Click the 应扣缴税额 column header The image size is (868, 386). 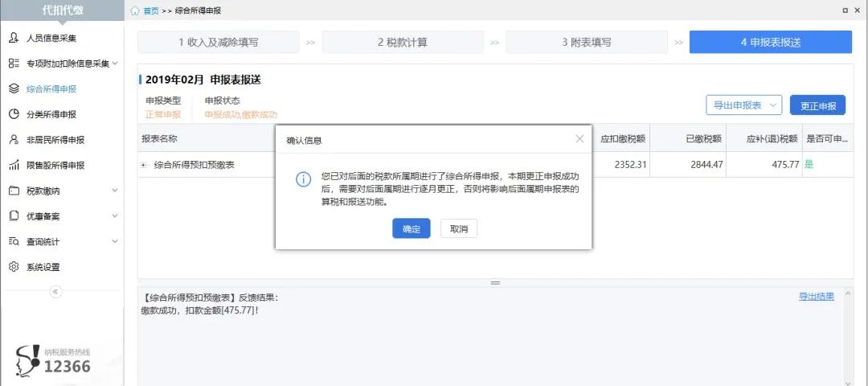[x=623, y=138]
